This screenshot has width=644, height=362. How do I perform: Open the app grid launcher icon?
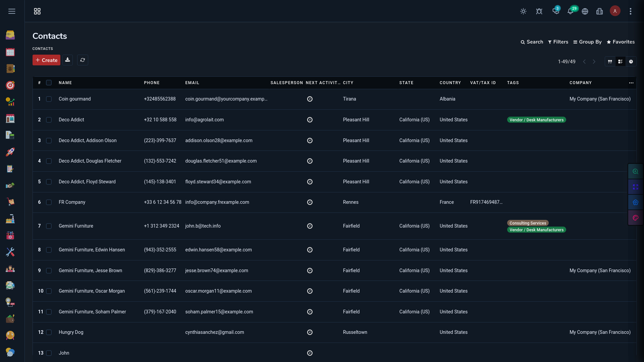coord(37,11)
